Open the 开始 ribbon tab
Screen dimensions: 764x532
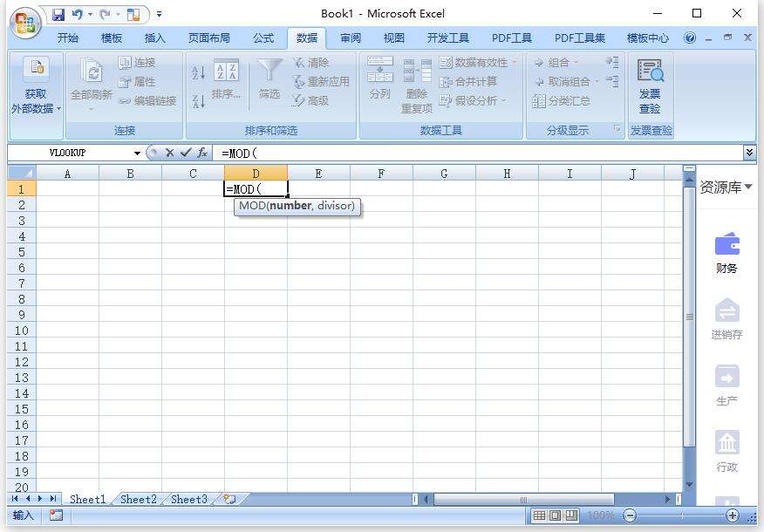(x=68, y=38)
